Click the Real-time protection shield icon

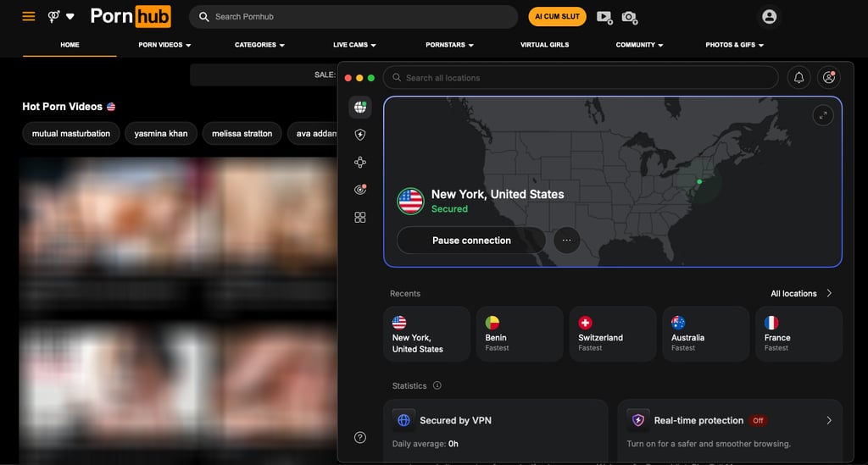coord(637,420)
